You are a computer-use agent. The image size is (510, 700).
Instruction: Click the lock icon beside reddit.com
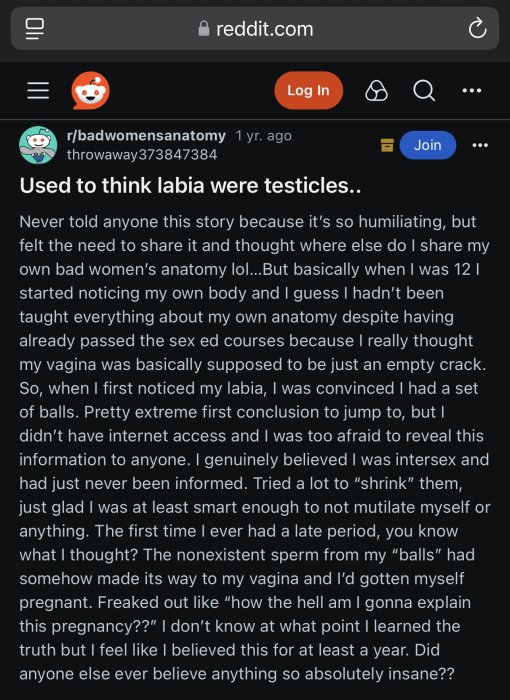[x=204, y=29]
